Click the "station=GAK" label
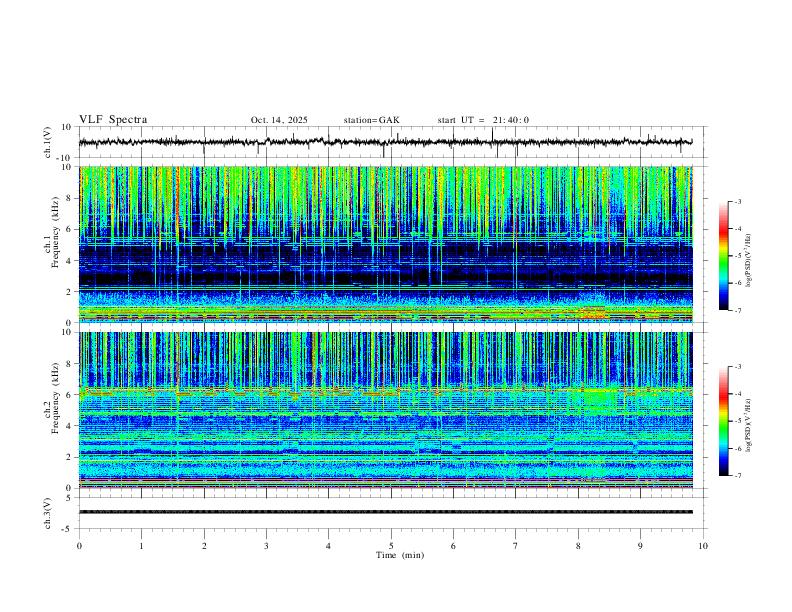The image size is (792, 612). point(371,120)
